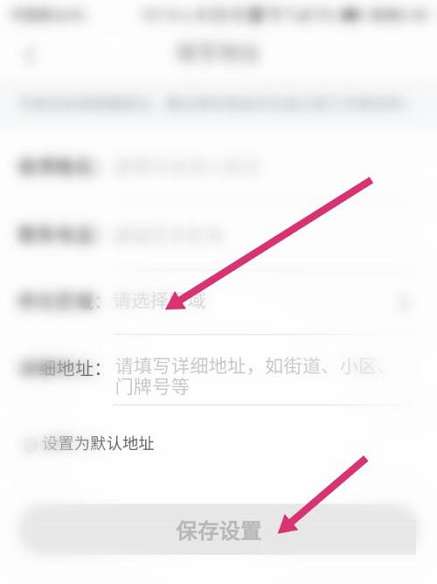Tap the status bar clock area
The image size is (437, 584).
pyautogui.click(x=397, y=15)
